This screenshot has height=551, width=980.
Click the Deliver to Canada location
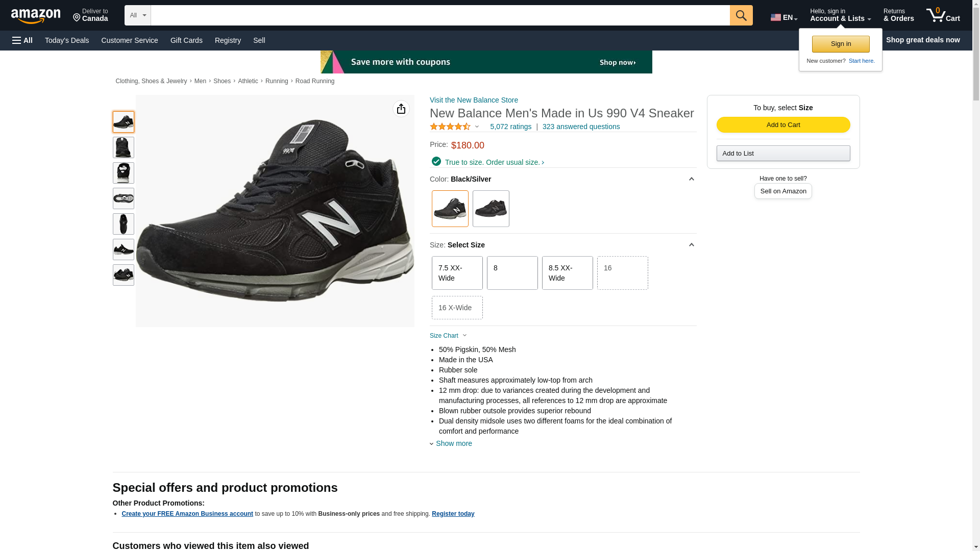tap(90, 15)
